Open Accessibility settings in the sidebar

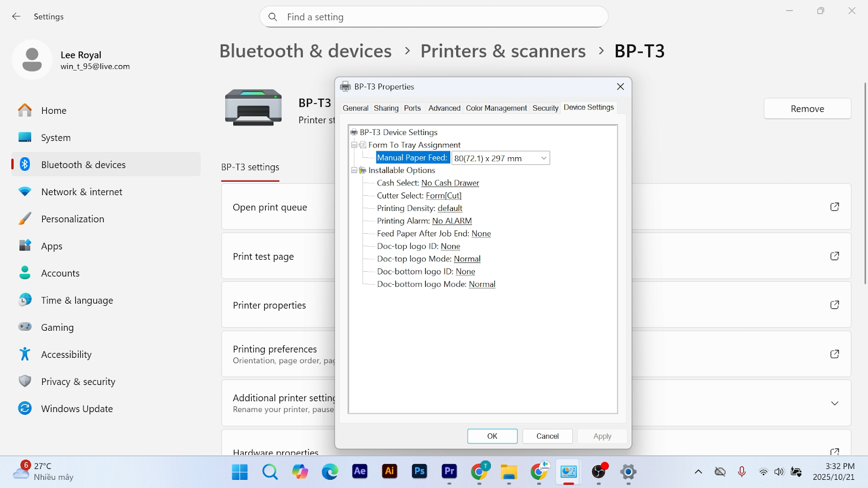pos(66,355)
